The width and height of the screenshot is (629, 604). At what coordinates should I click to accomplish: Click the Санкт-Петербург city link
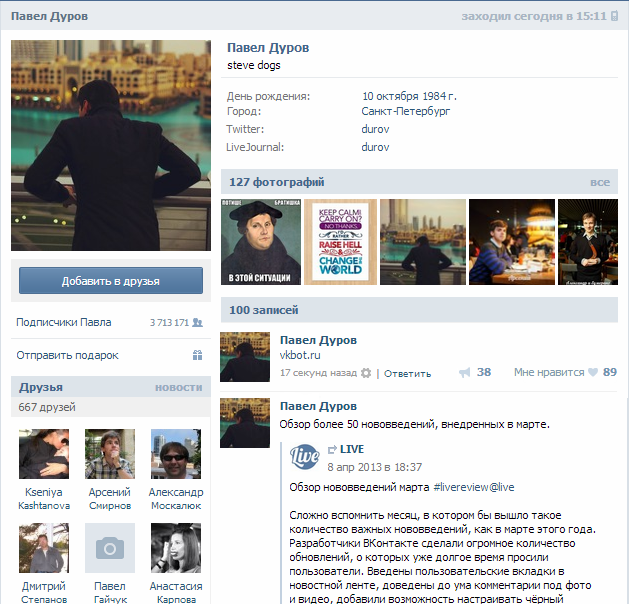[406, 111]
